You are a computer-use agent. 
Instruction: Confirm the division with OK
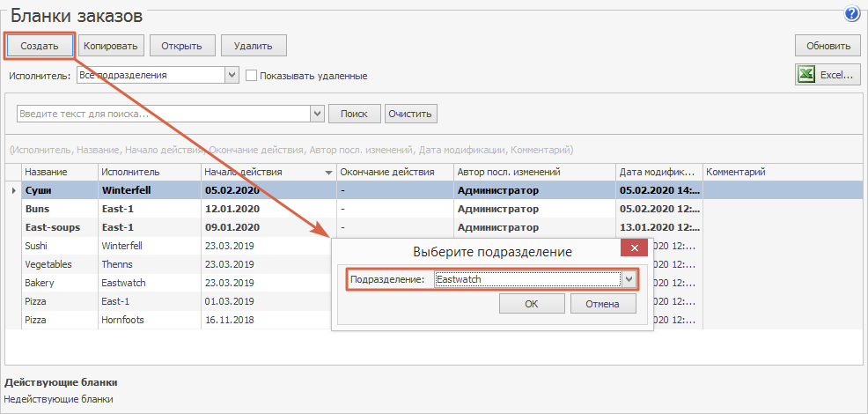pyautogui.click(x=531, y=304)
